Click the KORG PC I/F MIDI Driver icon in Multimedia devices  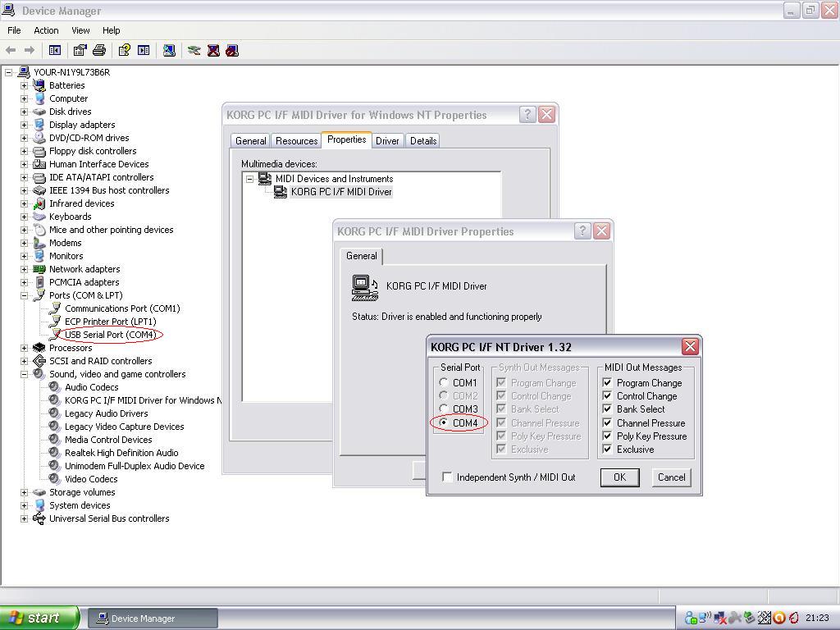pos(281,192)
